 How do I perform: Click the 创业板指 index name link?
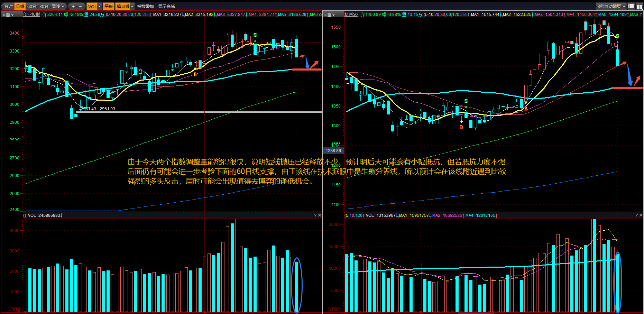click(31, 15)
